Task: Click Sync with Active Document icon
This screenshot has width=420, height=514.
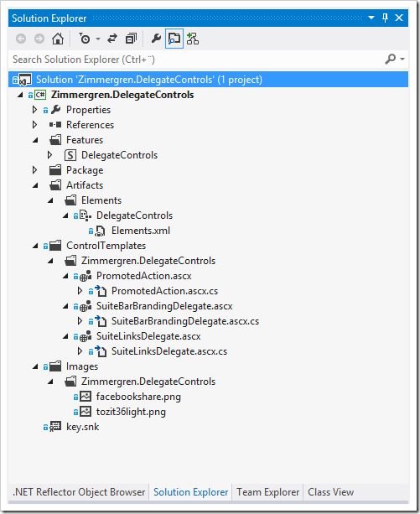Action: coord(112,39)
